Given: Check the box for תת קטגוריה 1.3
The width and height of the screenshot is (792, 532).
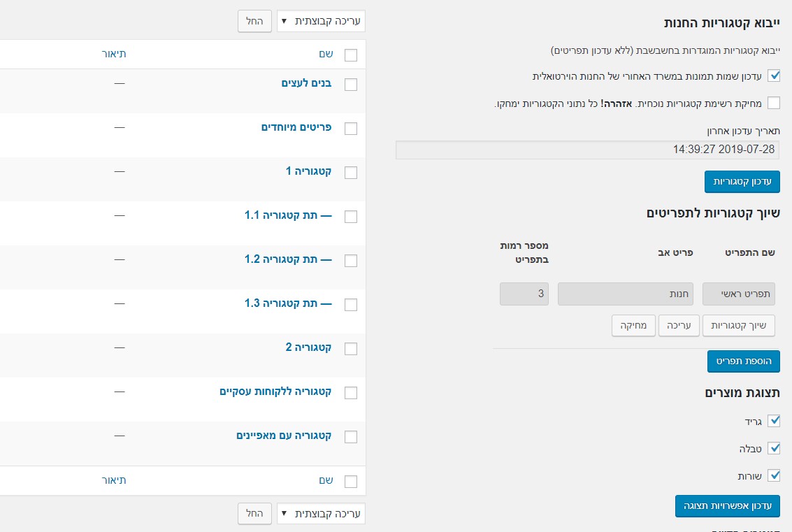Looking at the screenshot, I should click(350, 305).
